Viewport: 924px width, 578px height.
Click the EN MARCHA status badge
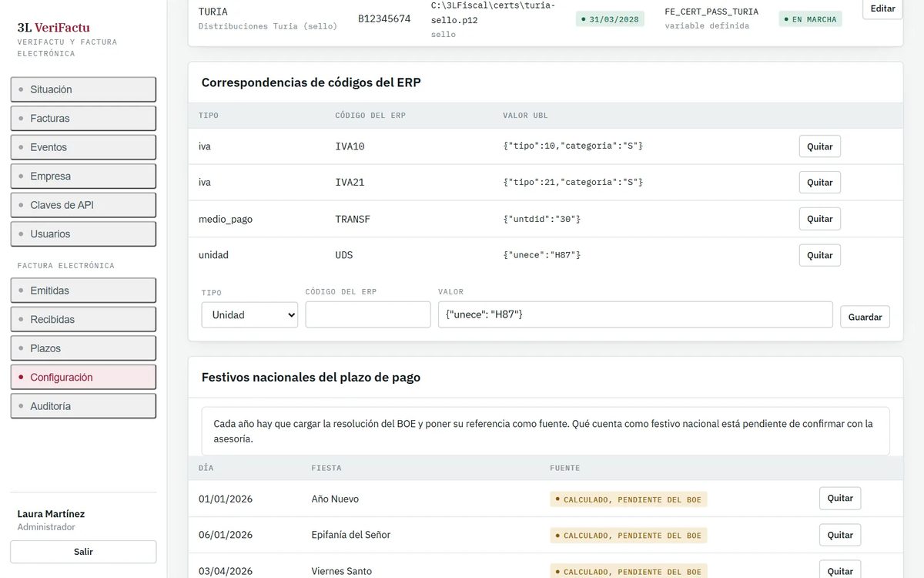point(810,19)
